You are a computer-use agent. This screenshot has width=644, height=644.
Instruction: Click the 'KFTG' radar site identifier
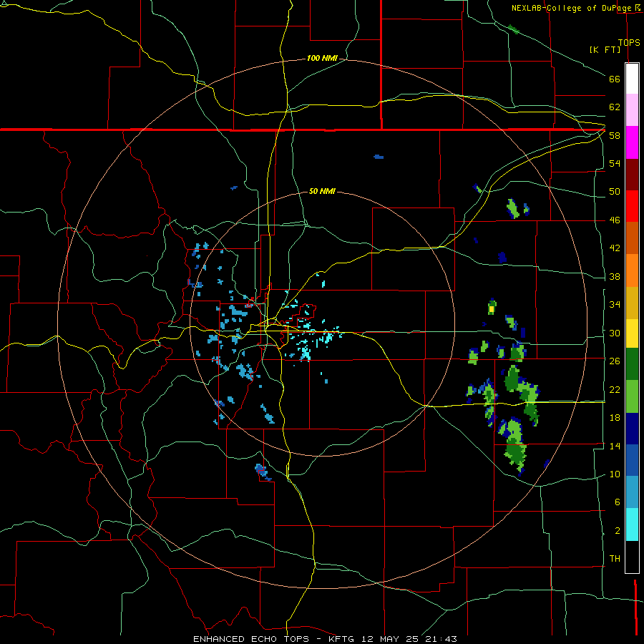[x=341, y=639]
